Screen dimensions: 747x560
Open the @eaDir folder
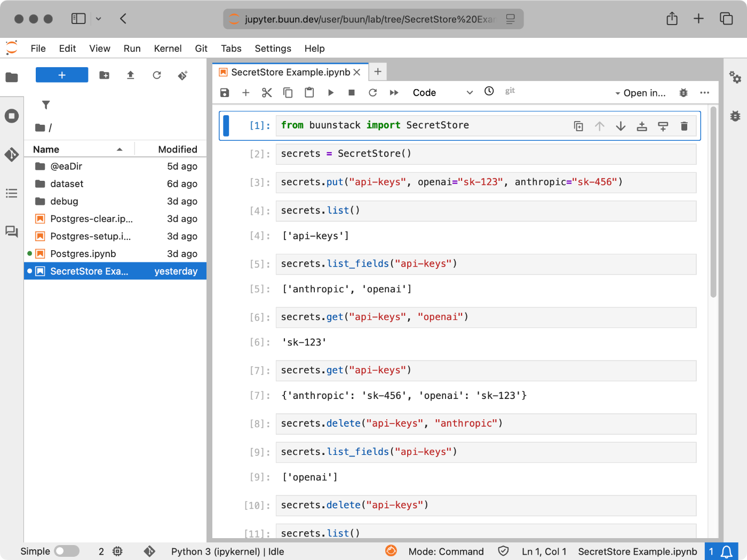[116, 166]
